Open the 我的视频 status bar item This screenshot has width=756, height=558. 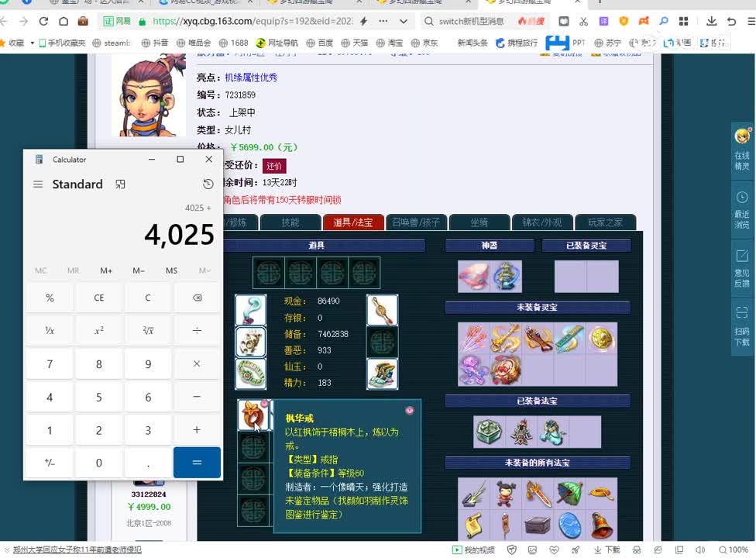point(473,549)
